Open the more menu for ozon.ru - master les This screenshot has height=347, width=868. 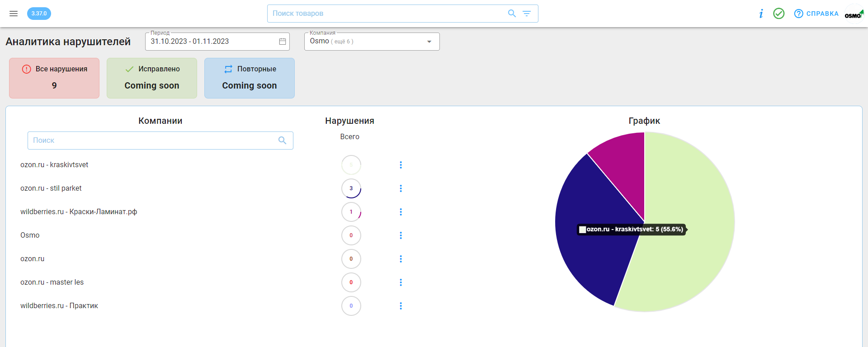click(401, 282)
